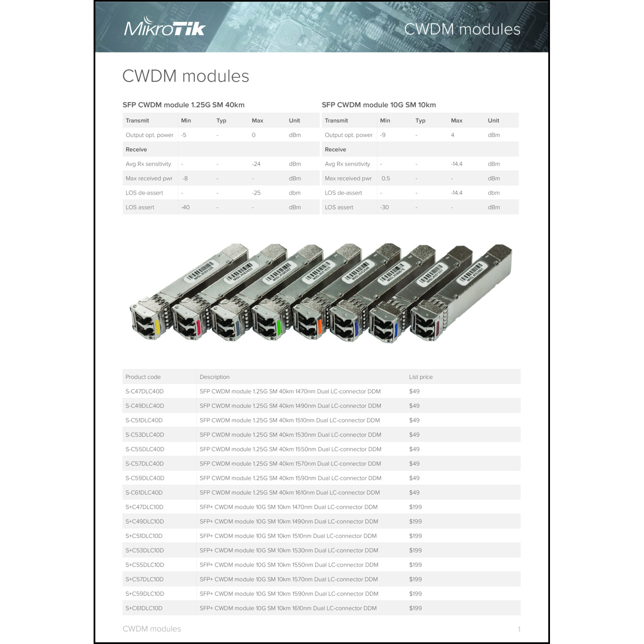Click the MikroTik logo in the header
This screenshot has height=644, width=644.
point(165,27)
